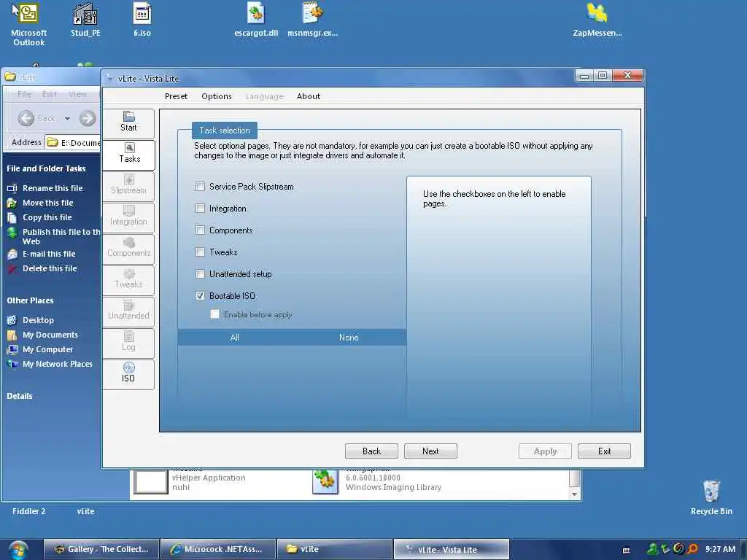Open the File menu in Explorer window
747x560 pixels.
[24, 94]
